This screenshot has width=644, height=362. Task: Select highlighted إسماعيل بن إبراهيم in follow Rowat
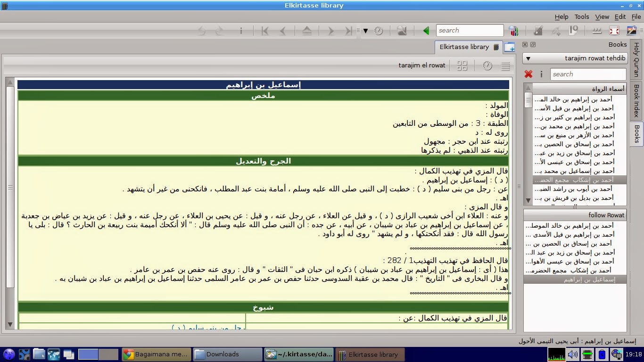click(x=575, y=280)
